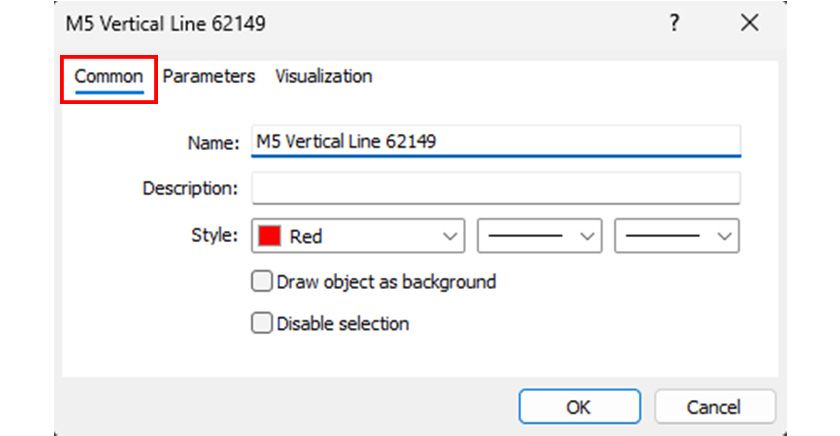840x436 pixels.
Task: Click the red color swatch
Action: [x=270, y=237]
